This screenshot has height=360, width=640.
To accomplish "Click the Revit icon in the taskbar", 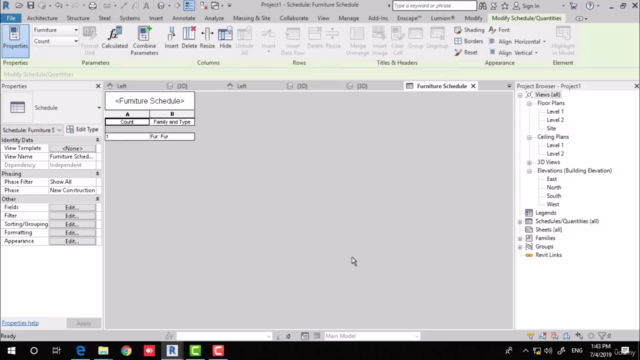I will coord(172,351).
